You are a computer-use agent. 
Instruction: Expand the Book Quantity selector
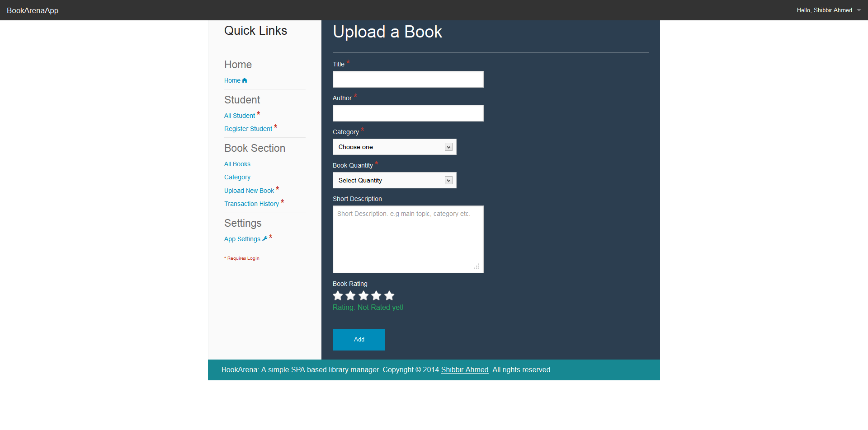tap(394, 180)
